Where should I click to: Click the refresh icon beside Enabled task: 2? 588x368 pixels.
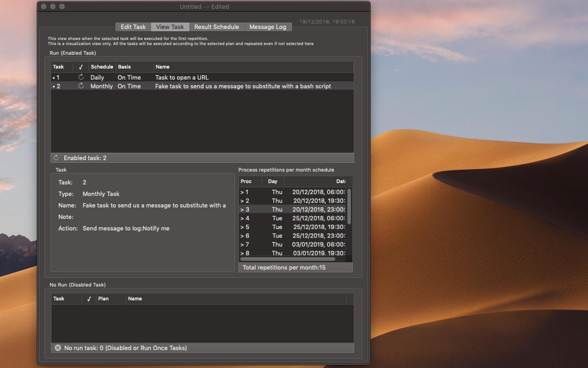click(57, 158)
